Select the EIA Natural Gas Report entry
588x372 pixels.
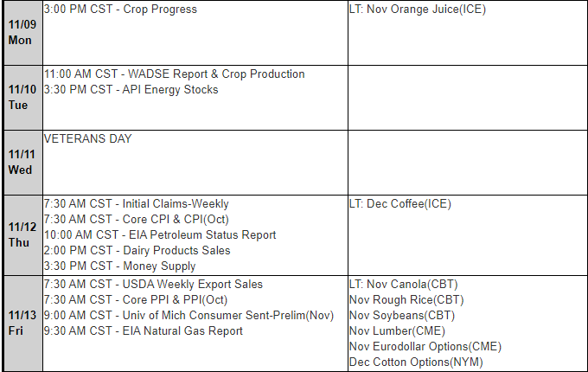coord(143,331)
